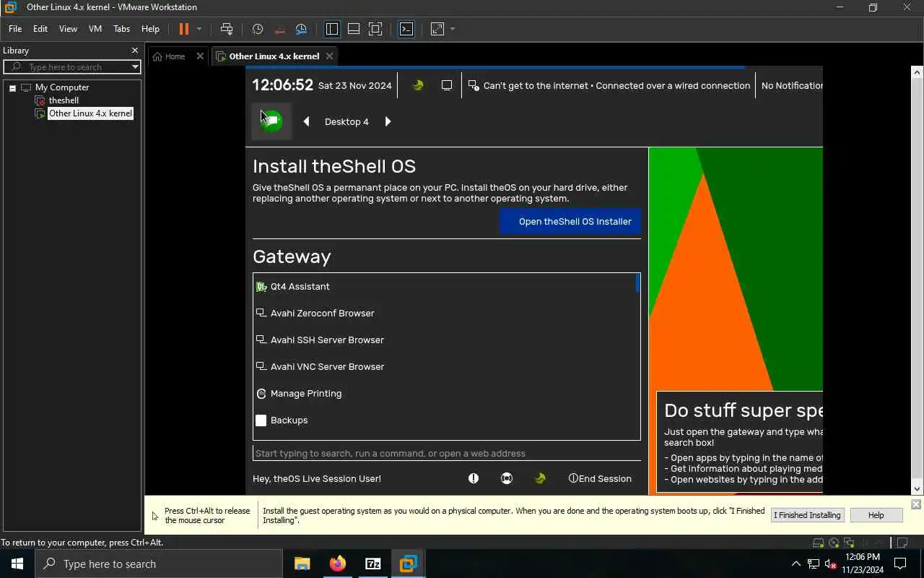This screenshot has width=924, height=578.
Task: Click the revert to snapshot icon
Action: (x=279, y=29)
